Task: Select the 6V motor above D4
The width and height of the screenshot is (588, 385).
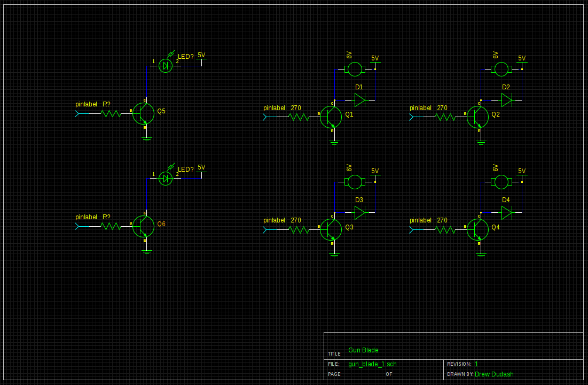Action: (x=501, y=182)
